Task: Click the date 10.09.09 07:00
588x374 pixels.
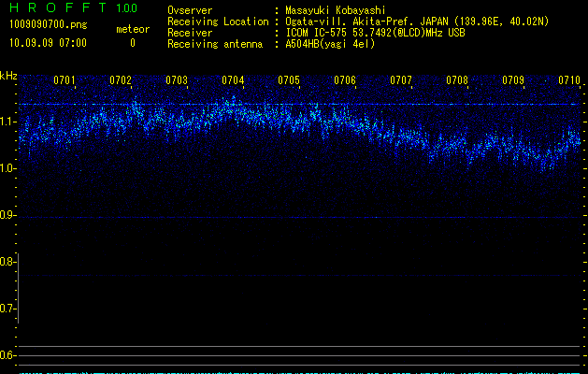Action: tap(48, 43)
